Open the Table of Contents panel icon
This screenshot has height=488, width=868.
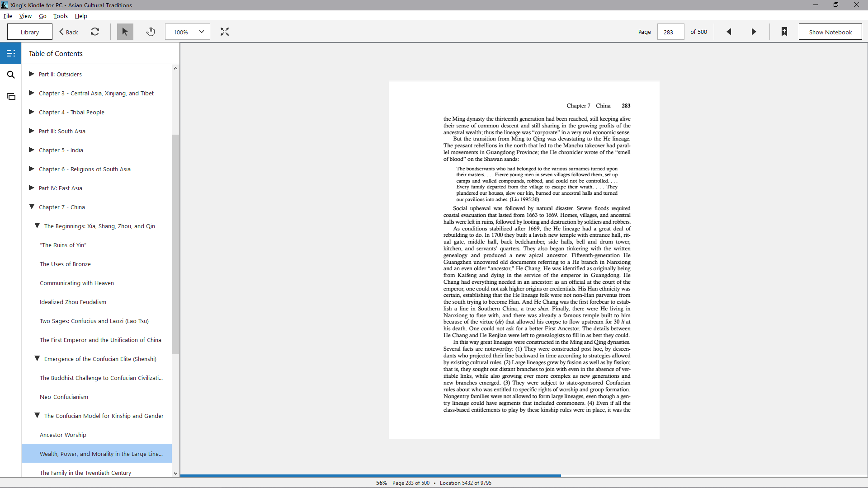pos(11,53)
